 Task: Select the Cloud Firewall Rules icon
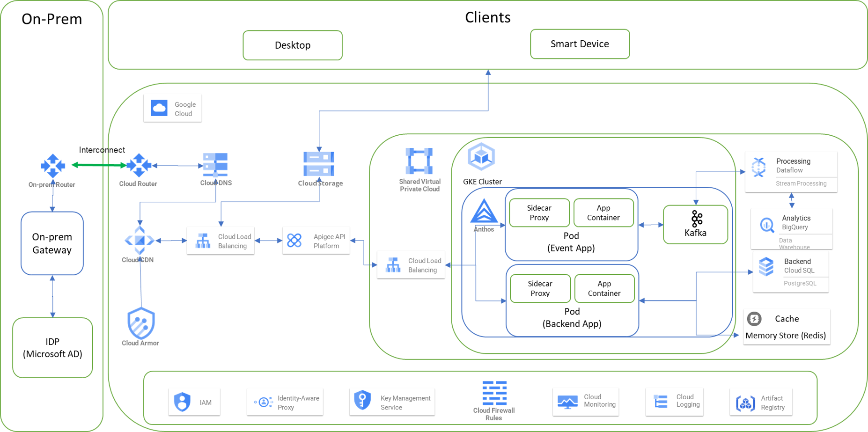coord(494,393)
